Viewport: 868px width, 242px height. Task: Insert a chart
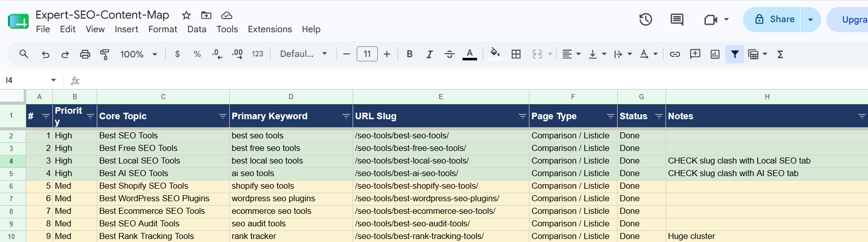[715, 54]
